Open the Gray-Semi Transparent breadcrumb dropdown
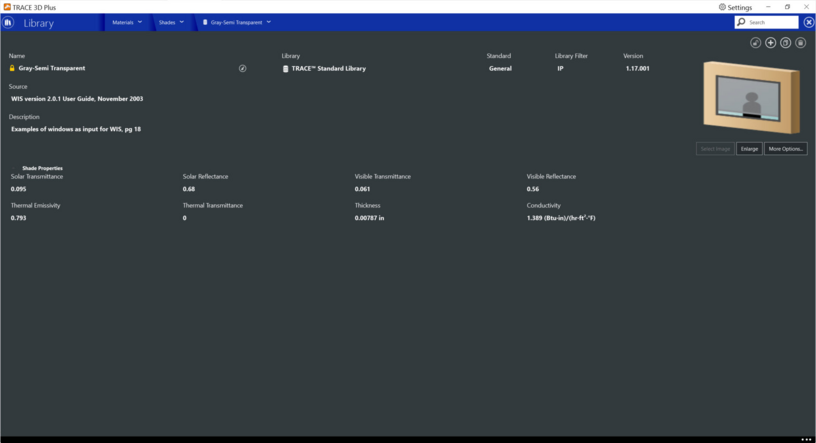The image size is (816, 443). click(x=237, y=22)
